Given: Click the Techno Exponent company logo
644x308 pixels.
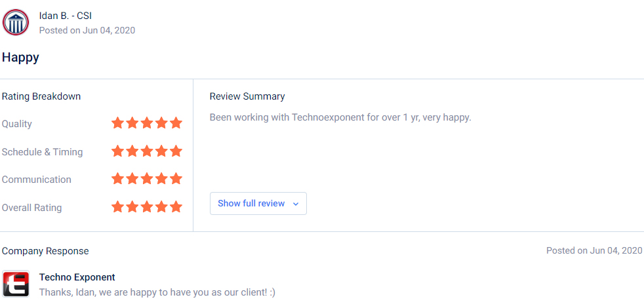Looking at the screenshot, I should click(x=16, y=284).
